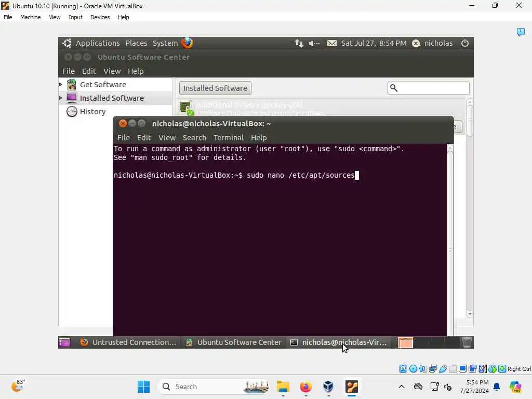
Task: Click the Windows taskbar Search box
Action: (x=214, y=387)
